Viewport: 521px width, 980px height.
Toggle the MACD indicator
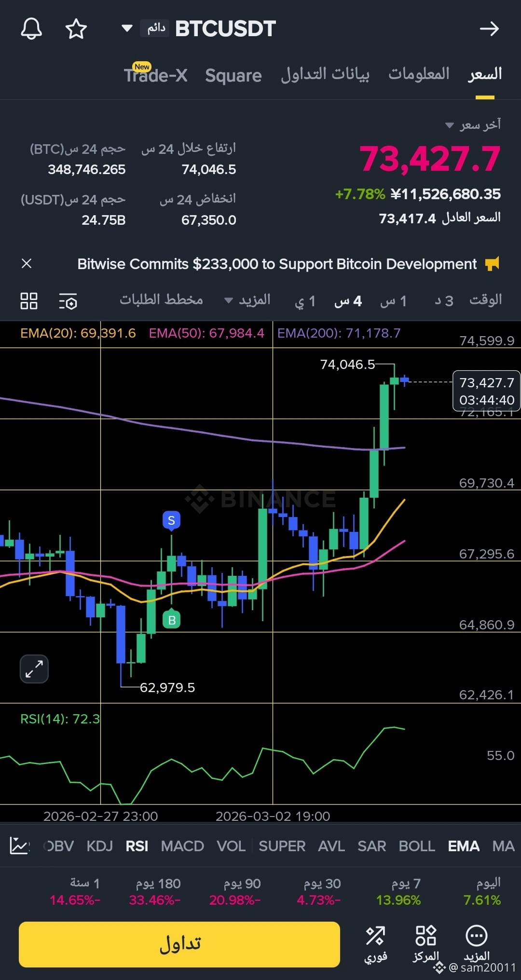coord(182,846)
